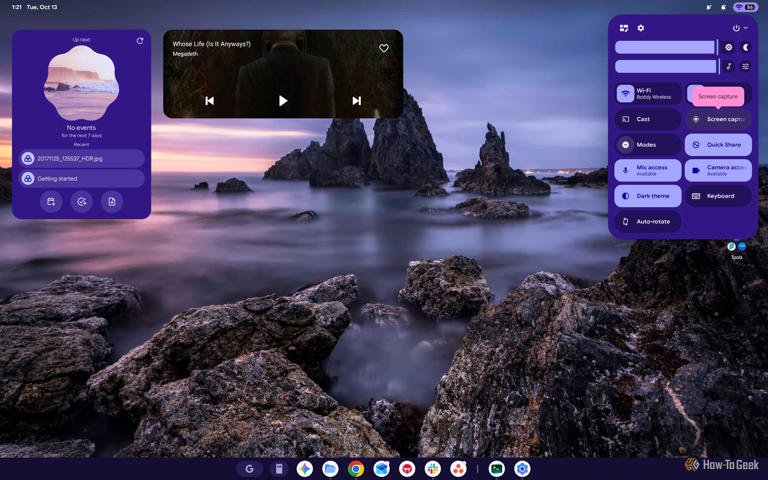Image resolution: width=768 pixels, height=480 pixels.
Task: Open the blue mail app on the shelf
Action: (382, 469)
